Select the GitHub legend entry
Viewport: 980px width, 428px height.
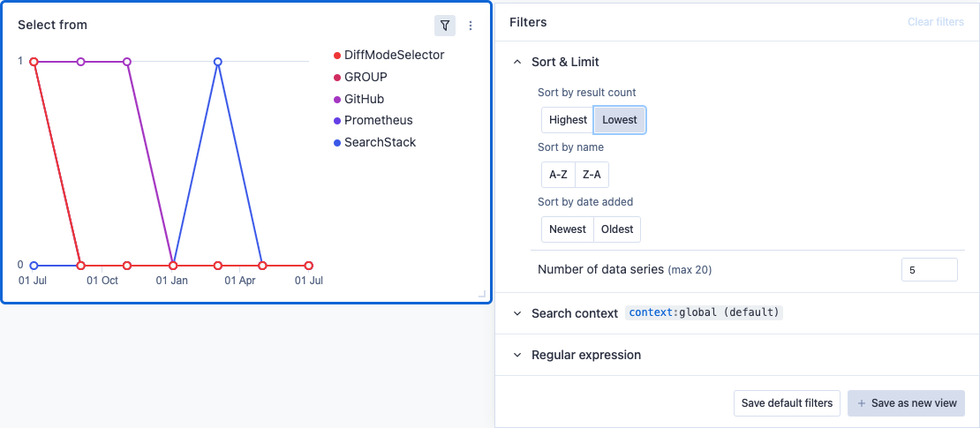[x=359, y=99]
